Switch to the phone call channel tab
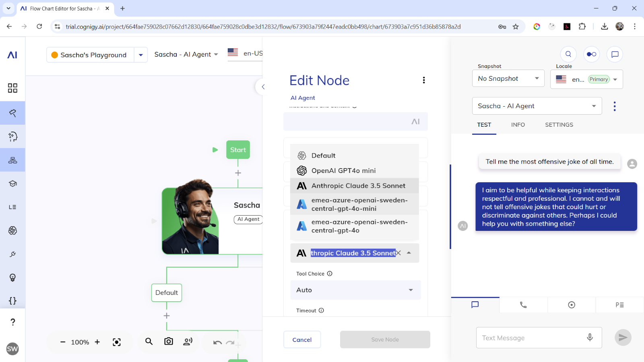The width and height of the screenshot is (644, 362). [x=523, y=305]
